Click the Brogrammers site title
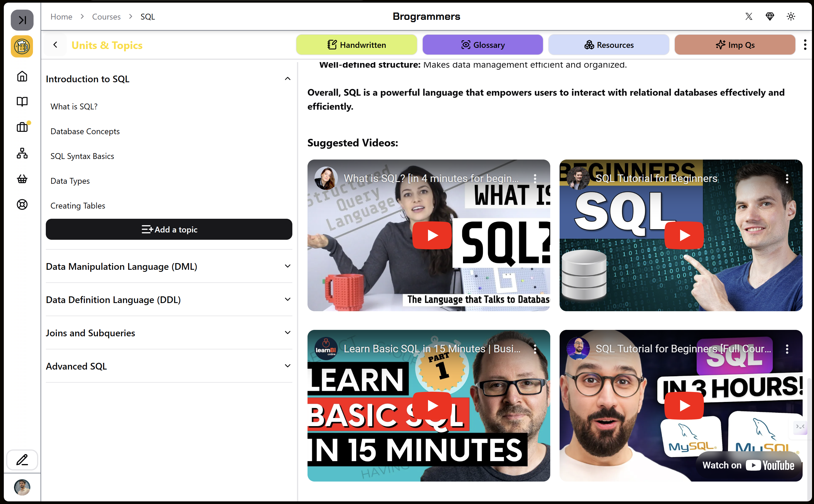This screenshot has height=504, width=814. pos(426,16)
